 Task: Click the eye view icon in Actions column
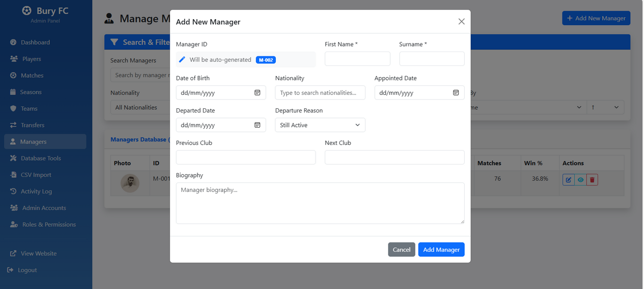click(x=580, y=180)
